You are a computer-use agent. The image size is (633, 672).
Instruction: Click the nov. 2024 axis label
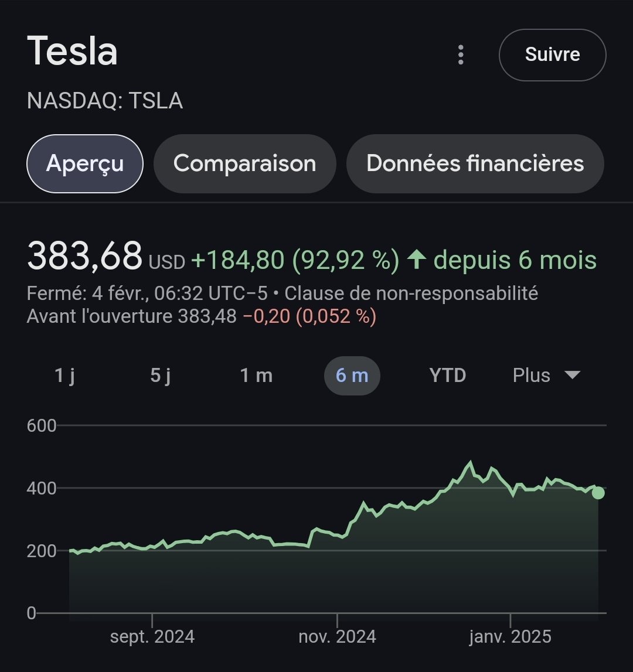pos(338,636)
